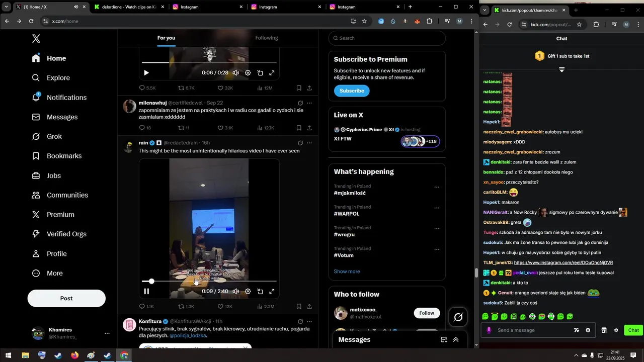Open the More menu in sidebar

click(x=47, y=274)
